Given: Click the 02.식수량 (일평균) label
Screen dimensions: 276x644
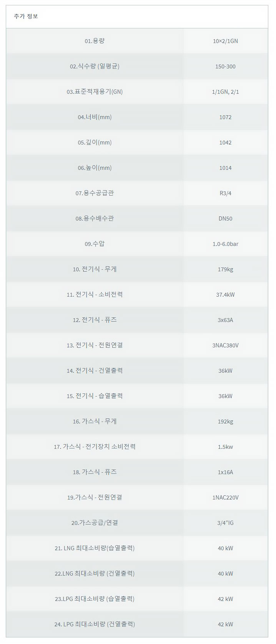Looking at the screenshot, I should pos(95,66).
